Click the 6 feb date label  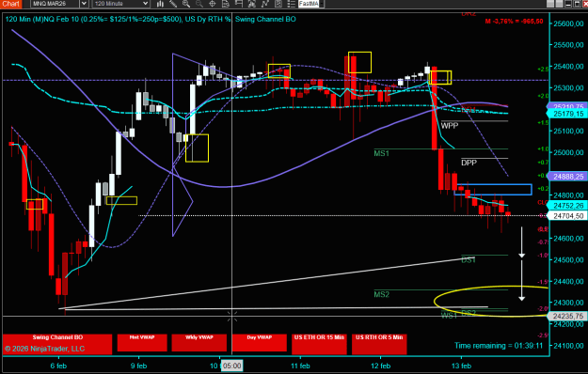tap(58, 366)
